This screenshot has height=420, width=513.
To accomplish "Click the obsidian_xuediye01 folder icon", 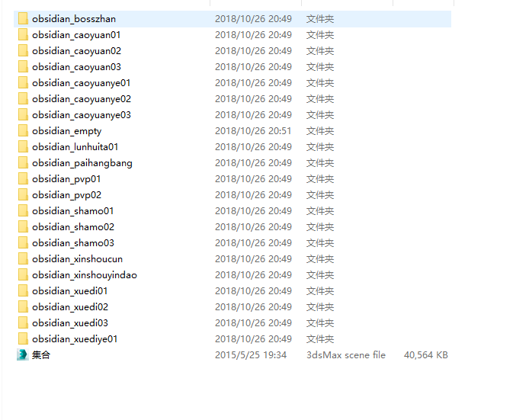I will click(23, 339).
